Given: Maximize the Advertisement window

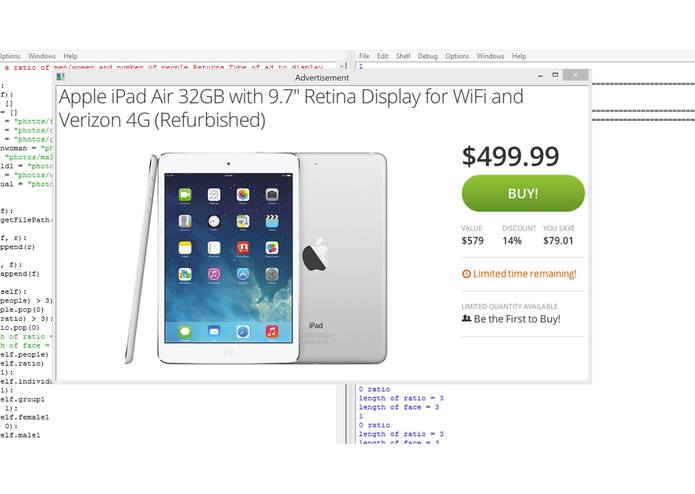Looking at the screenshot, I should [555, 75].
